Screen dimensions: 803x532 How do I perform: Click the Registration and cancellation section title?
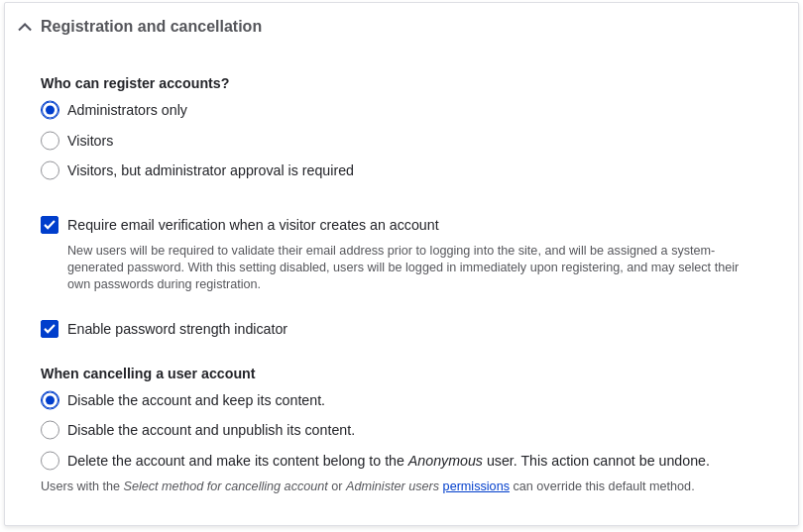151,27
